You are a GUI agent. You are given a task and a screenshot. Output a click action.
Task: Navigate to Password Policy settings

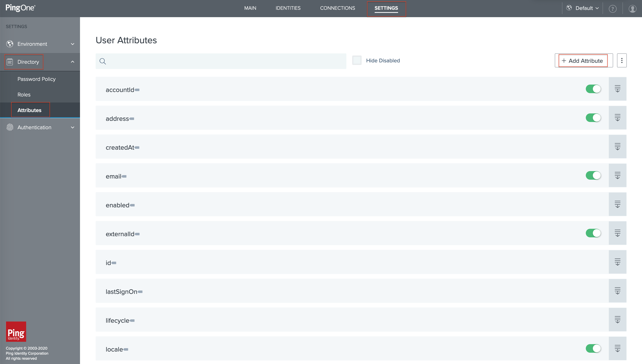click(36, 79)
